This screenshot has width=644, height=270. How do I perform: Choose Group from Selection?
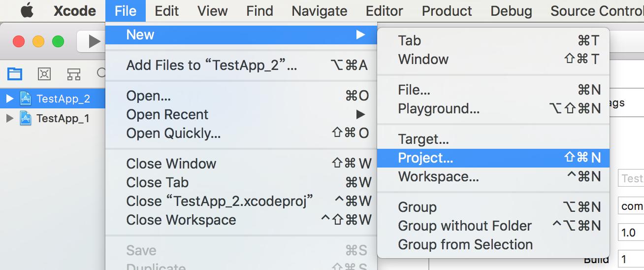[x=493, y=244]
